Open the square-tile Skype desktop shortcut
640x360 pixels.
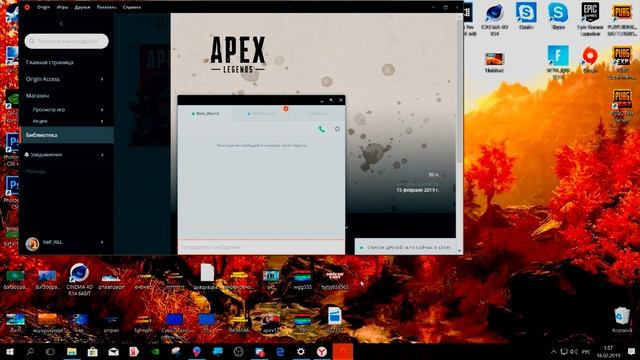526,16
